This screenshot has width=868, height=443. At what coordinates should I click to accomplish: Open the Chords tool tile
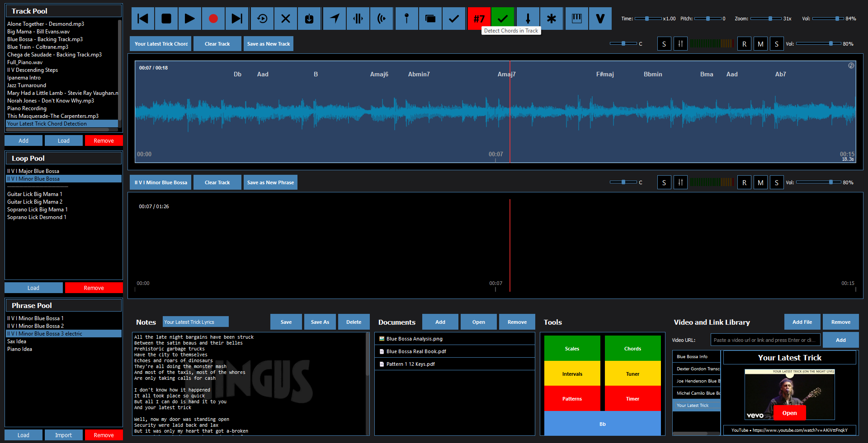tap(632, 349)
